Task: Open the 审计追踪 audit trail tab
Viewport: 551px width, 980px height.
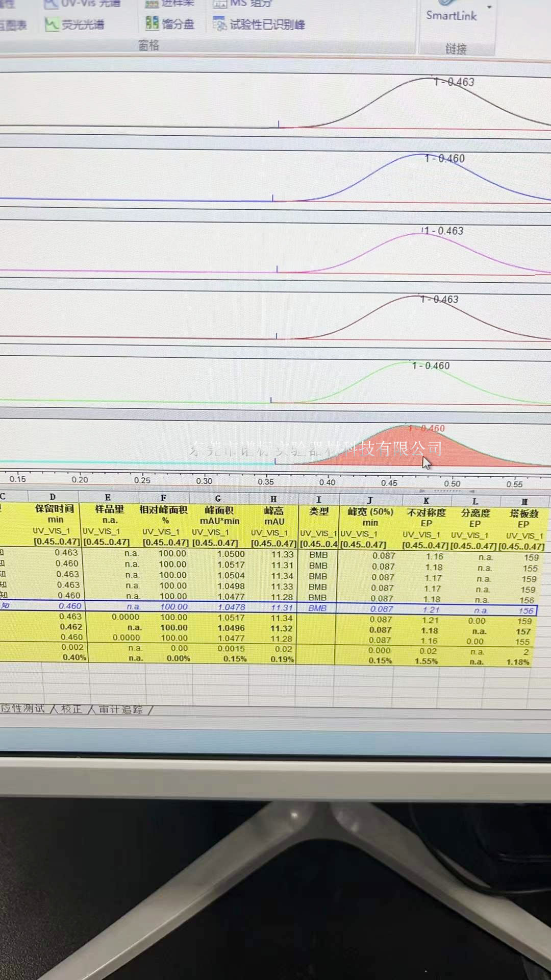Action: [x=120, y=709]
